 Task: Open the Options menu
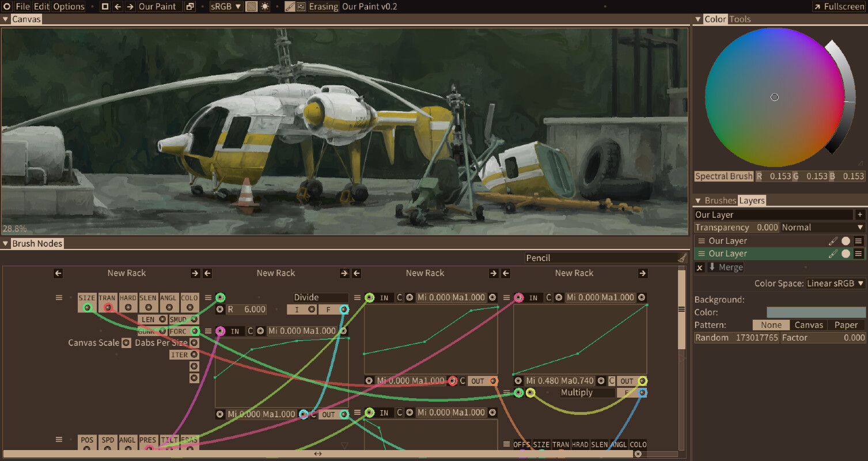coord(69,7)
